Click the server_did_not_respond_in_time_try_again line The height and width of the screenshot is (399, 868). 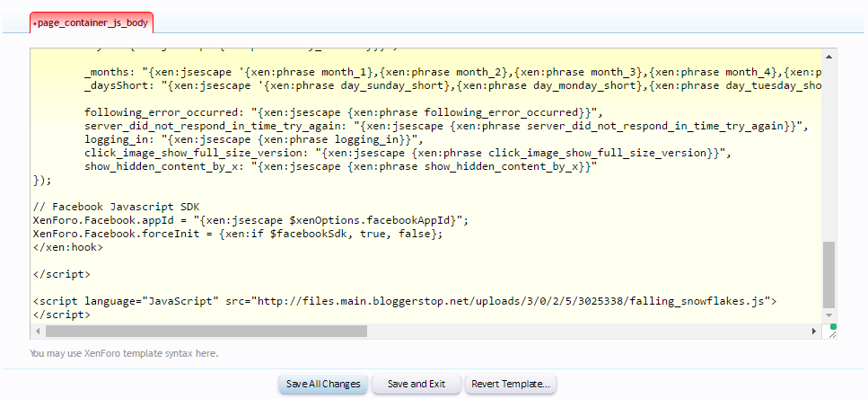pos(446,126)
